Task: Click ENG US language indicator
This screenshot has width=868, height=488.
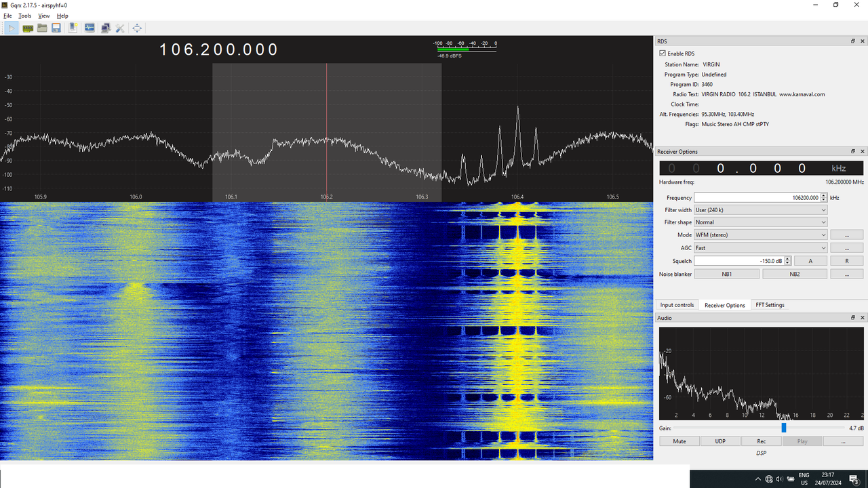Action: pyautogui.click(x=804, y=479)
